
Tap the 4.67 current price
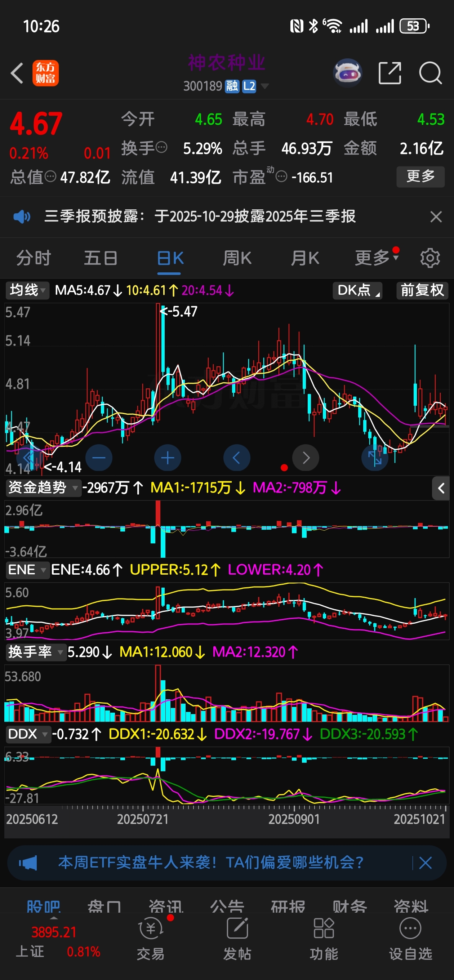click(36, 124)
